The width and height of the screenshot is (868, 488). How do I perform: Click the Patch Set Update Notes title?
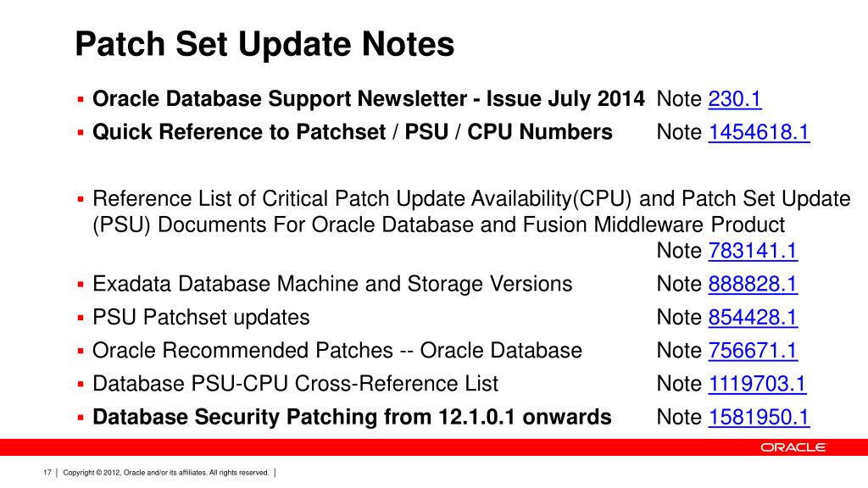pyautogui.click(x=264, y=44)
